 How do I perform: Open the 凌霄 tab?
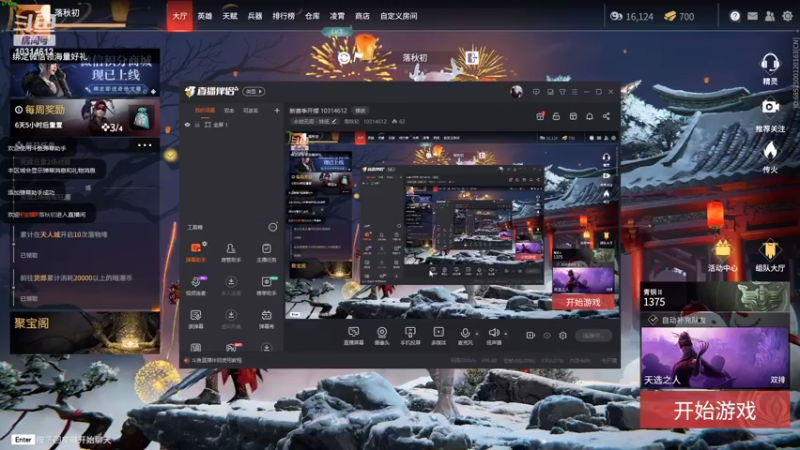coord(337,16)
